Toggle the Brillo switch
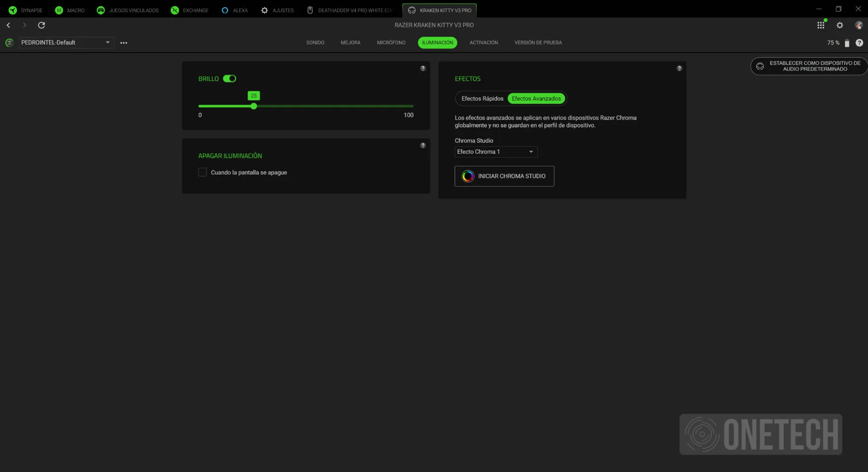 pos(230,79)
